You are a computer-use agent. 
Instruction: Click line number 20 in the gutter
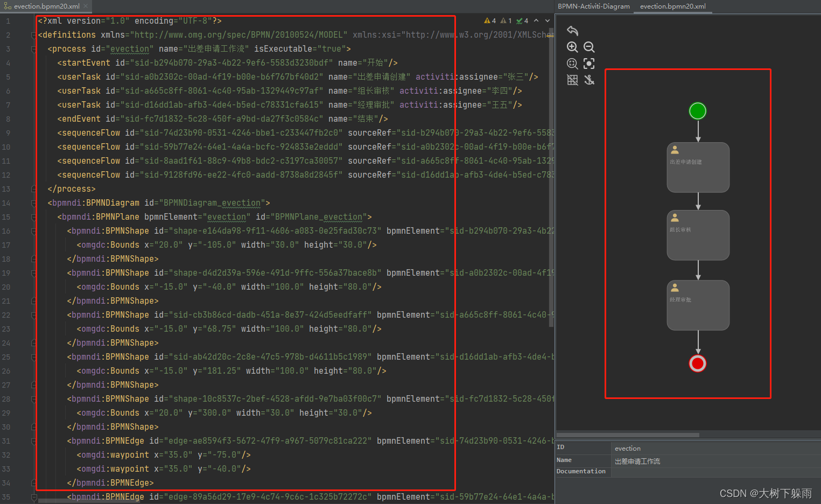pyautogui.click(x=6, y=287)
